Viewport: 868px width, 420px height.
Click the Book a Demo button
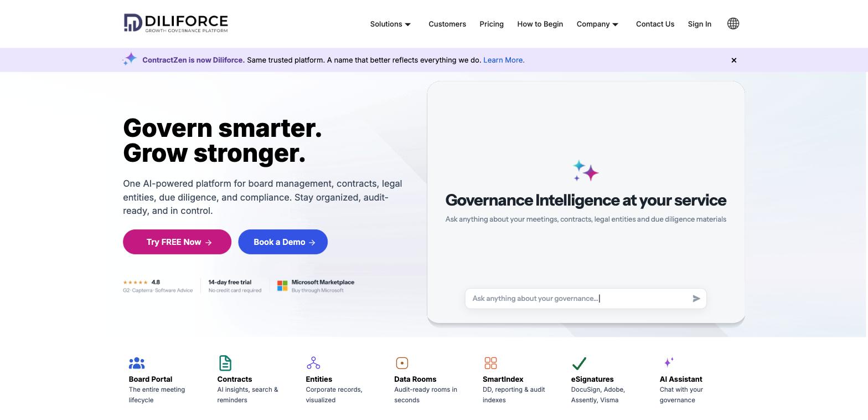(283, 242)
